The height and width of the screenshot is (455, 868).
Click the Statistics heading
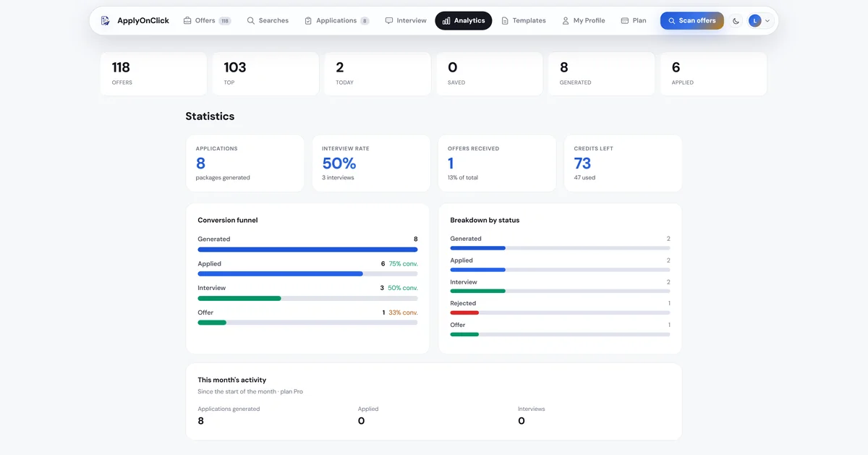click(x=210, y=116)
